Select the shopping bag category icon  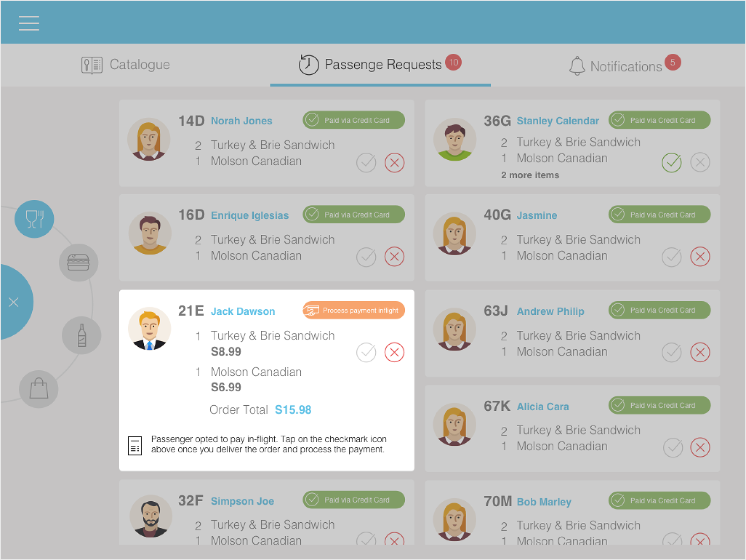(x=39, y=389)
